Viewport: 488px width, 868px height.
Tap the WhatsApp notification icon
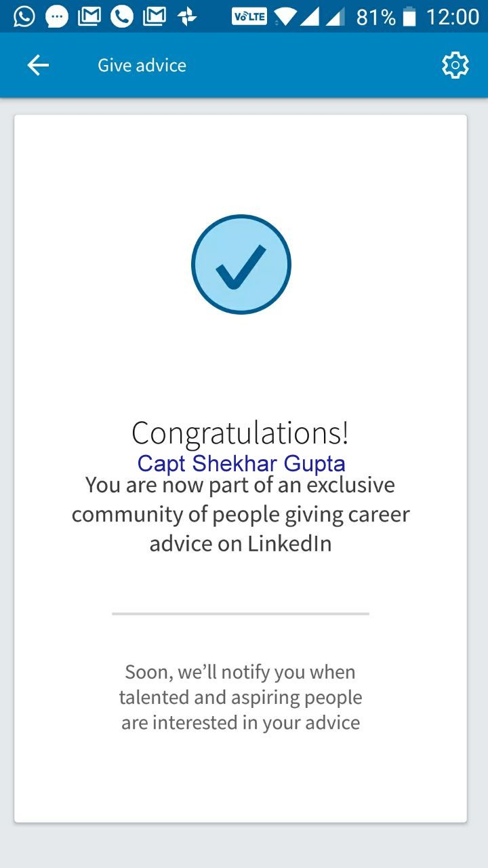click(x=24, y=16)
